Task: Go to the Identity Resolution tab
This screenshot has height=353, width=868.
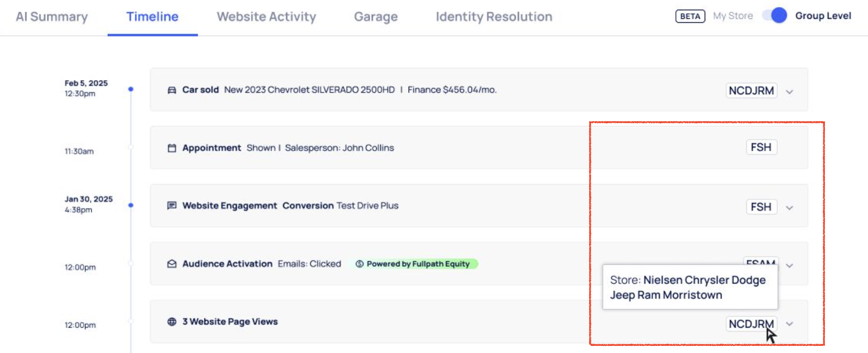Action: click(x=494, y=17)
